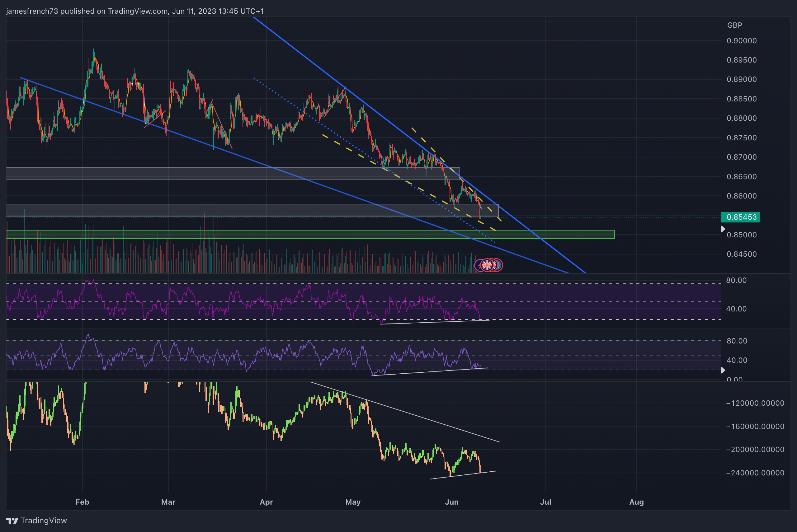Click the 0.88500 price scale label
The width and height of the screenshot is (797, 532).
tap(742, 99)
